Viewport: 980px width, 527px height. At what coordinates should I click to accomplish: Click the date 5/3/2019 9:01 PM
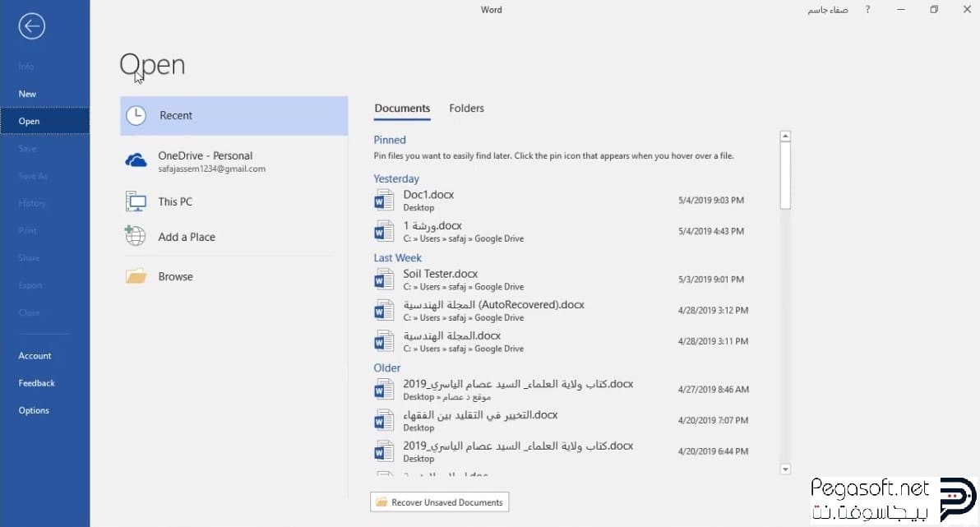710,280
